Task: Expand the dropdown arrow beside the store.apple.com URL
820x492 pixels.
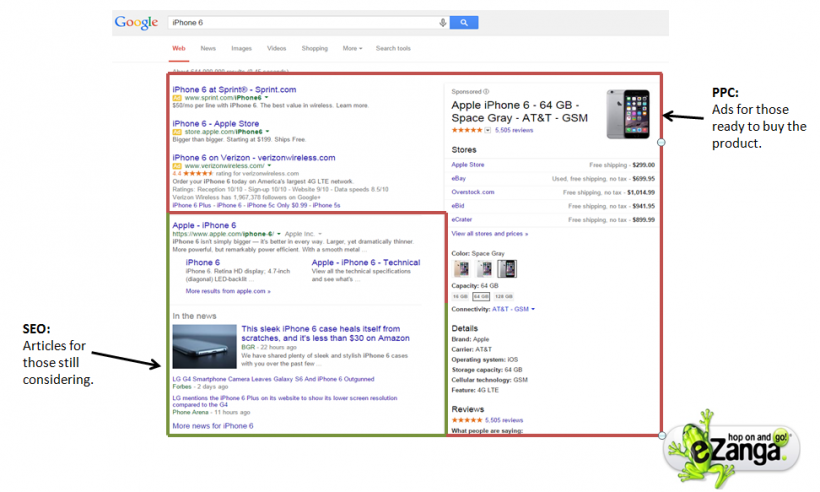Action: pyautogui.click(x=268, y=131)
